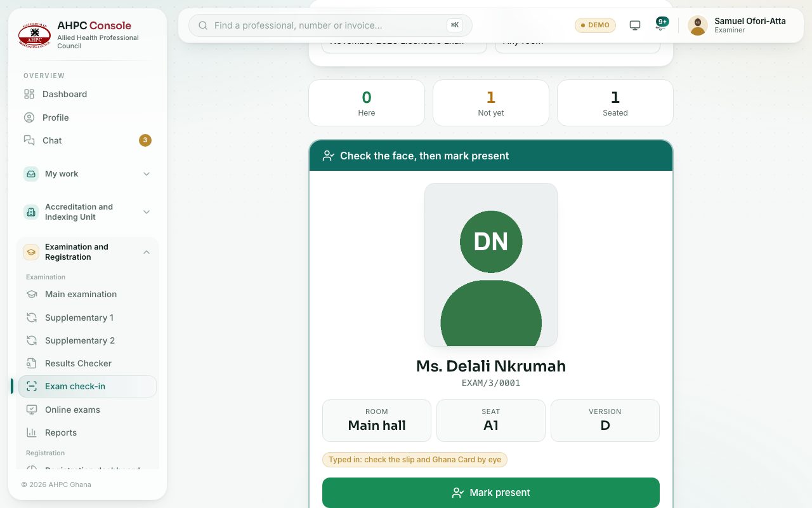Image resolution: width=812 pixels, height=508 pixels.
Task: Click the Mark present button
Action: click(491, 493)
